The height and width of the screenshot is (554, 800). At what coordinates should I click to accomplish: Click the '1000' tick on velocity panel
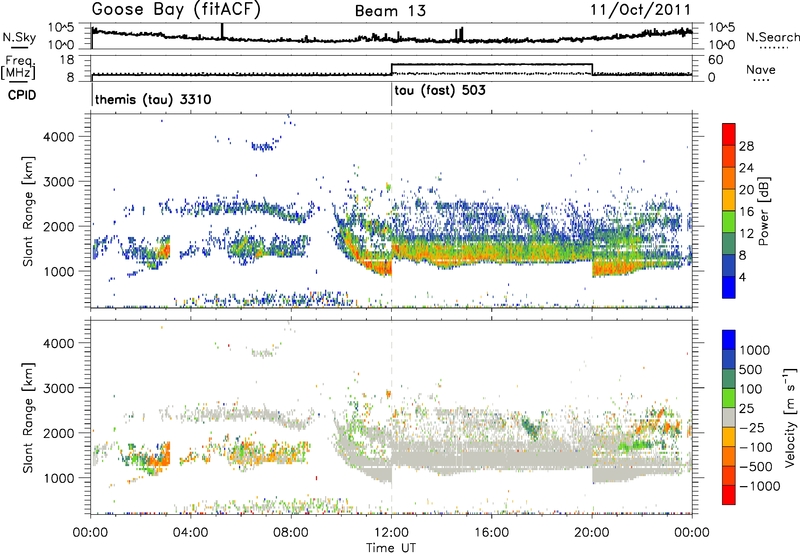[x=59, y=478]
